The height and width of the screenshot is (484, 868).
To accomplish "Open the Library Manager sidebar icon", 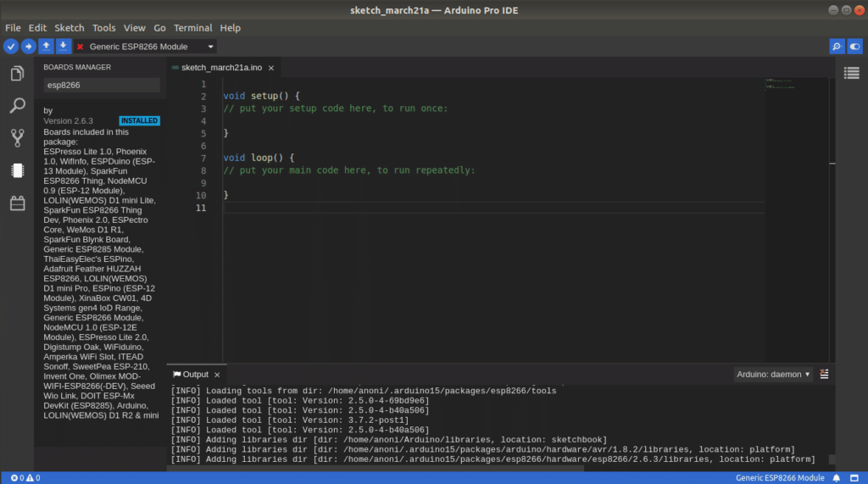I will (x=17, y=203).
